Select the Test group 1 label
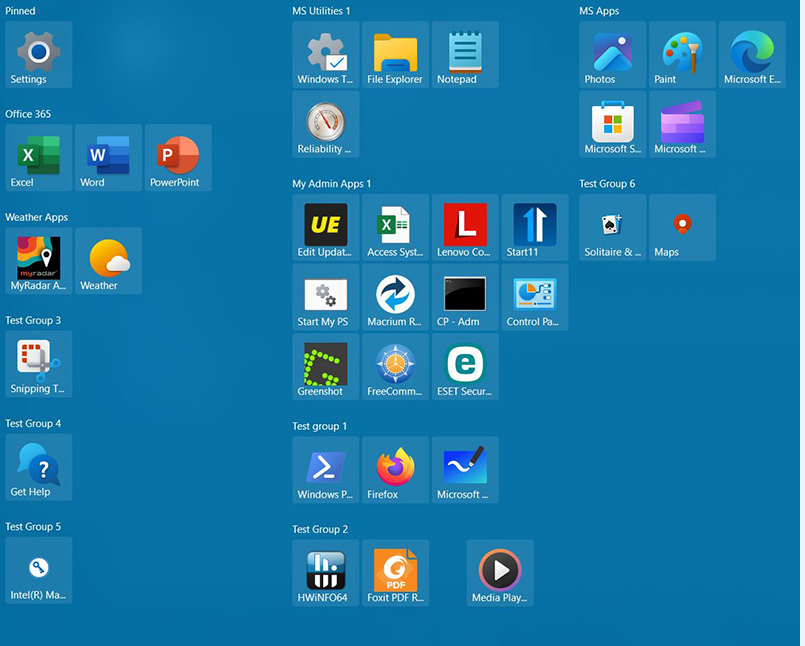This screenshot has height=646, width=805. point(319,426)
